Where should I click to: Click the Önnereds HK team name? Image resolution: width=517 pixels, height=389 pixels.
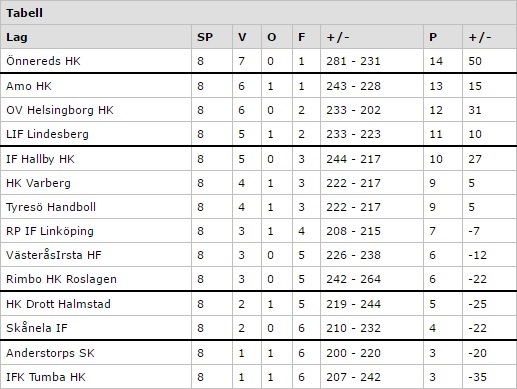click(x=43, y=61)
